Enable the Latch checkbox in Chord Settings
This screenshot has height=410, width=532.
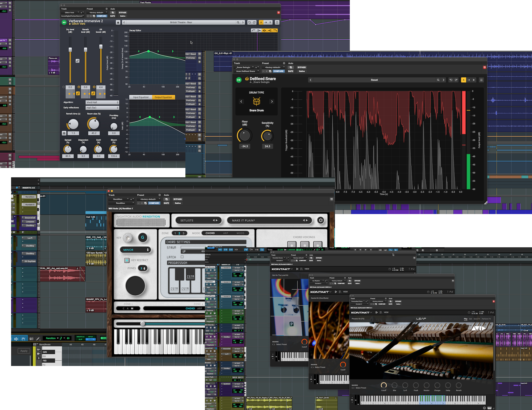(182, 257)
